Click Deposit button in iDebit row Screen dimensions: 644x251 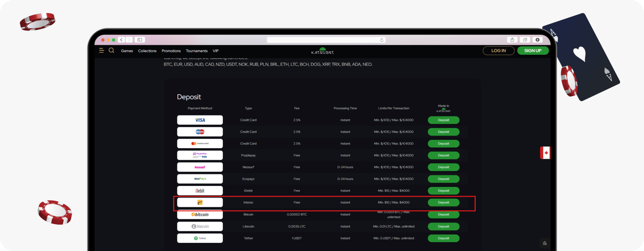coord(444,191)
